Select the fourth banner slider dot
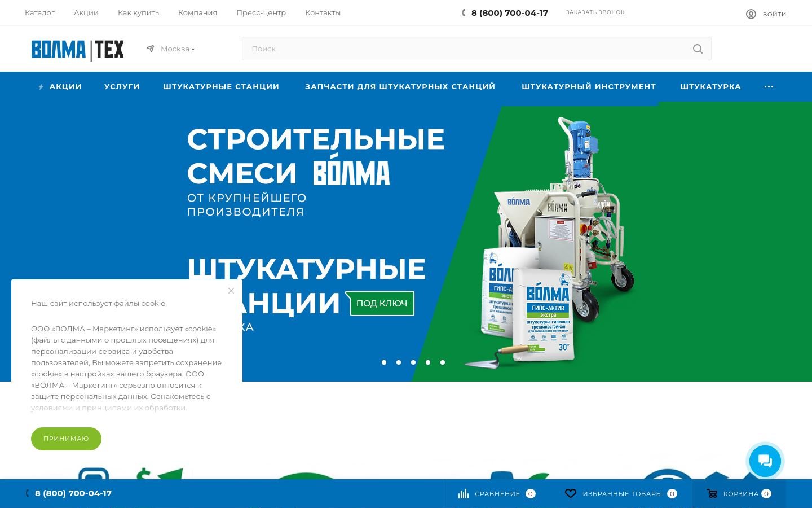This screenshot has height=508, width=812. 428,362
